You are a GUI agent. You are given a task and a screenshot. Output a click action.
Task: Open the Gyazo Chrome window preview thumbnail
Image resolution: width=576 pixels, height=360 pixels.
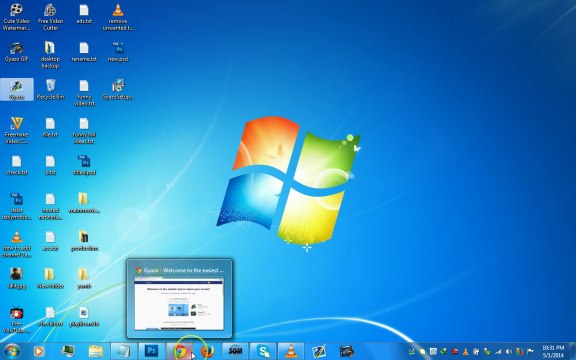click(179, 298)
